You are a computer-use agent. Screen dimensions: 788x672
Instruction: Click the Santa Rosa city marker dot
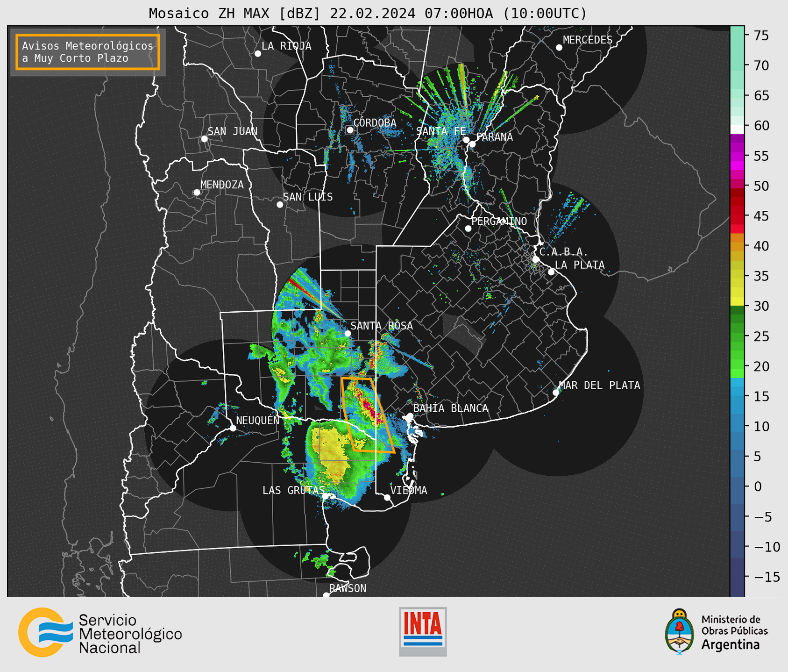(x=348, y=334)
